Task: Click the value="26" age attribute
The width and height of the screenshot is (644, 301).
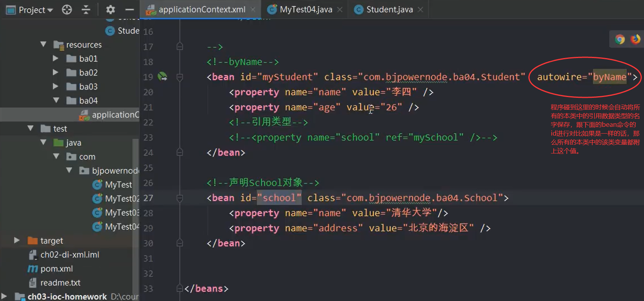Action: [374, 107]
